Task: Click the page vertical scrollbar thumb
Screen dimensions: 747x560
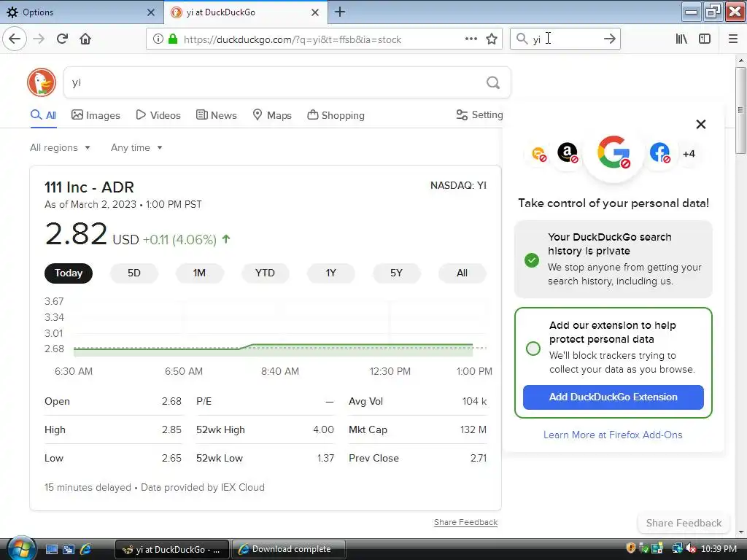Action: (740, 111)
